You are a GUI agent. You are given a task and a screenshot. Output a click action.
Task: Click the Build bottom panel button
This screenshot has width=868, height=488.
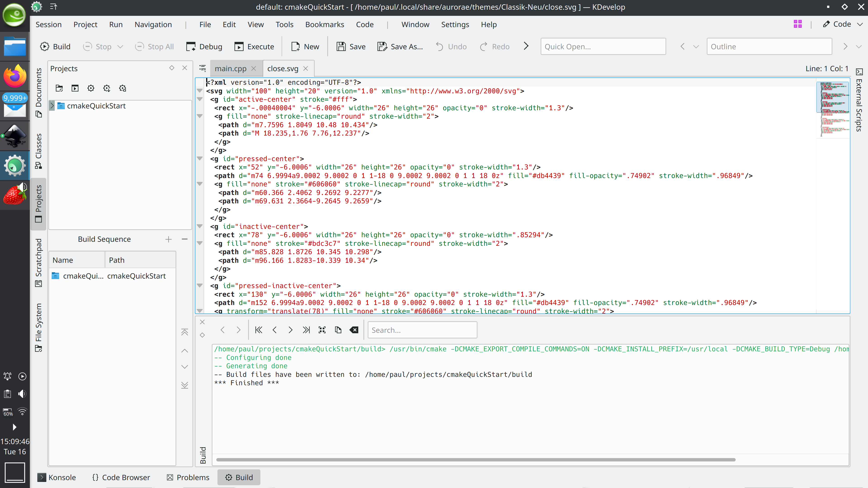point(238,477)
